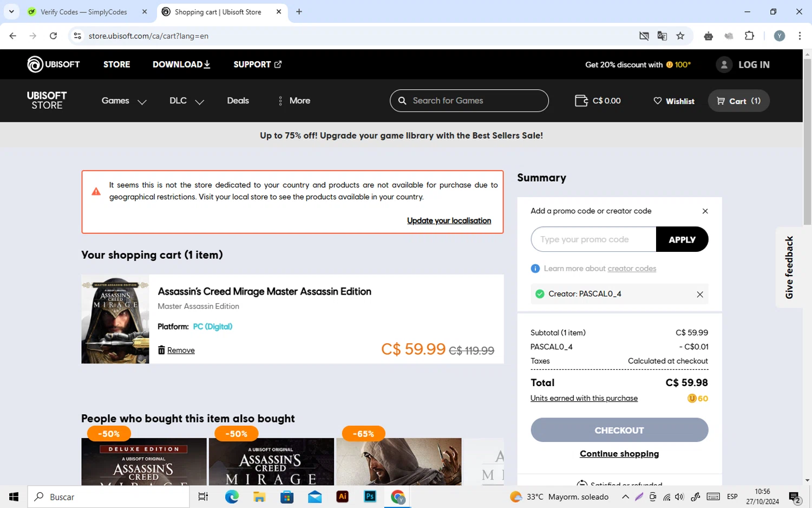This screenshot has width=812, height=508.
Task: Remove the Creator PASCALO_4 code
Action: (700, 294)
